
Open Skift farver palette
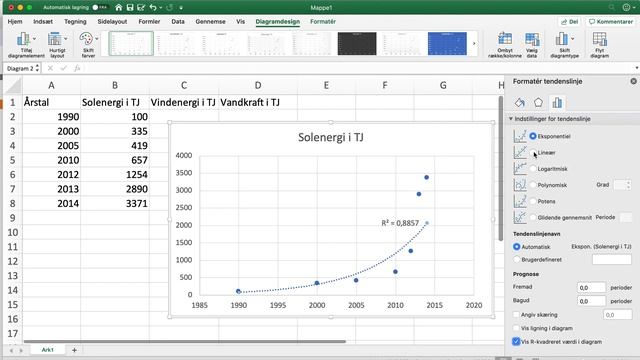[88, 45]
